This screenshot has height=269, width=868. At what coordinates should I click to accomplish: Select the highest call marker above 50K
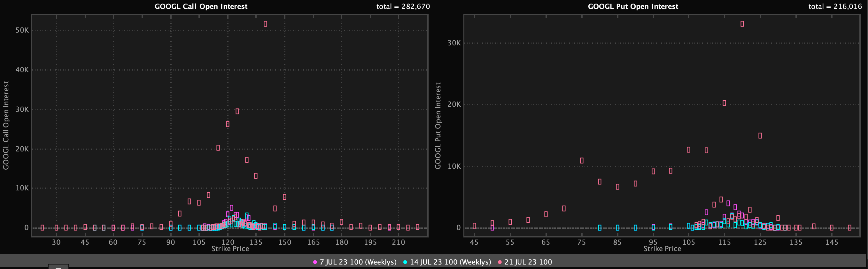(266, 24)
